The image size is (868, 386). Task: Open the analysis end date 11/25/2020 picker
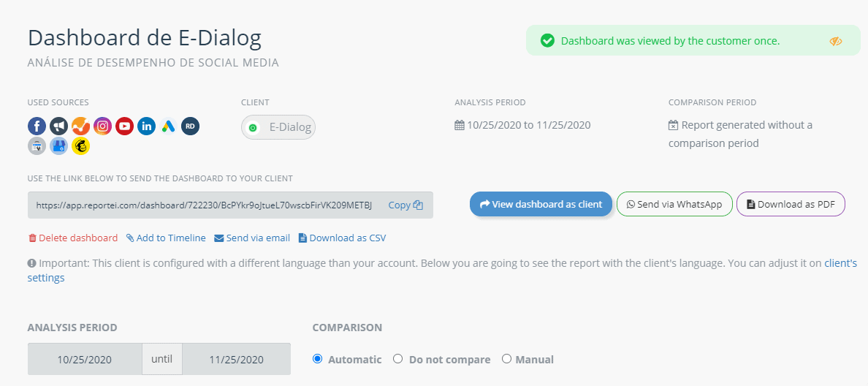236,360
